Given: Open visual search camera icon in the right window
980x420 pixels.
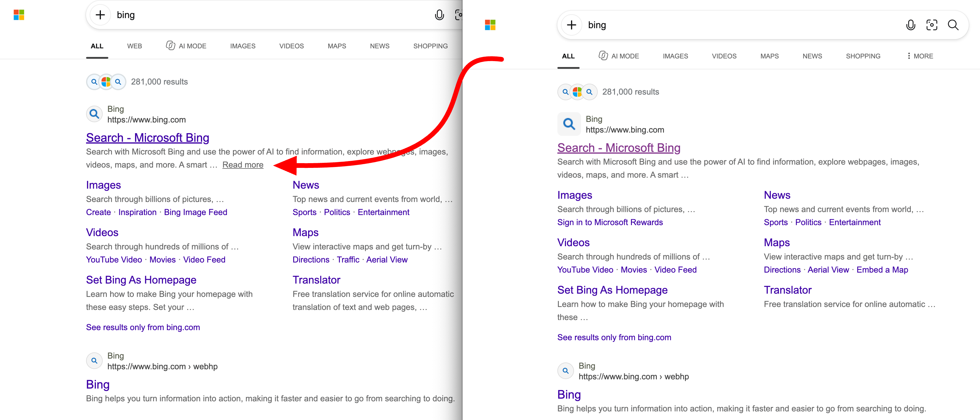Looking at the screenshot, I should 932,25.
